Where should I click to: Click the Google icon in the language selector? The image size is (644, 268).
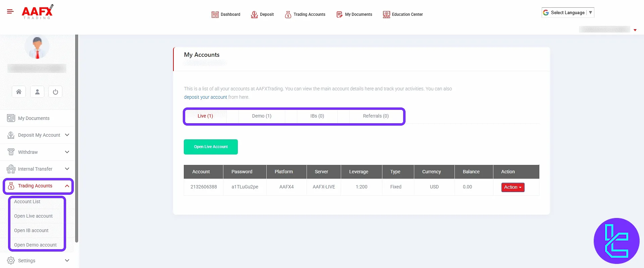[546, 12]
